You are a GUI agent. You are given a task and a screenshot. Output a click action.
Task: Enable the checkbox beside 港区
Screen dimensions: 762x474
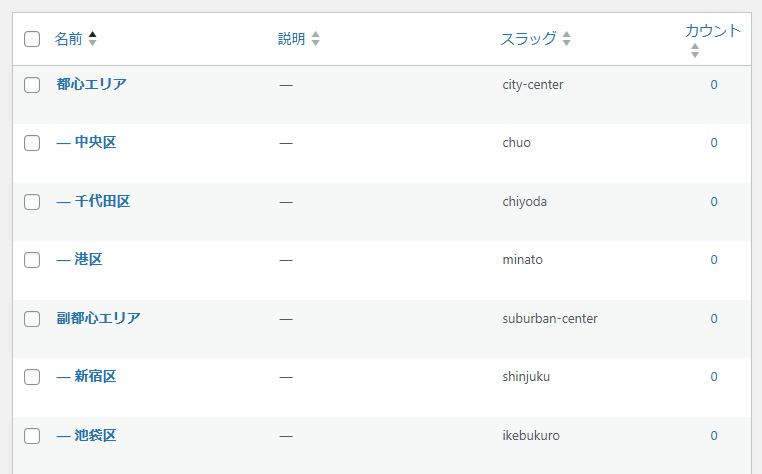pyautogui.click(x=32, y=260)
